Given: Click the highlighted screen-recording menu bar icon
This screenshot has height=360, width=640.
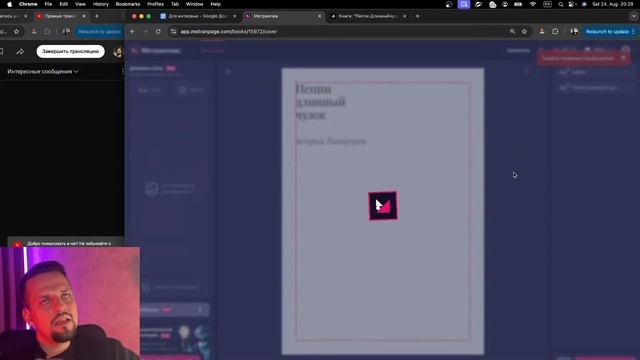Looking at the screenshot, I should tap(464, 4).
